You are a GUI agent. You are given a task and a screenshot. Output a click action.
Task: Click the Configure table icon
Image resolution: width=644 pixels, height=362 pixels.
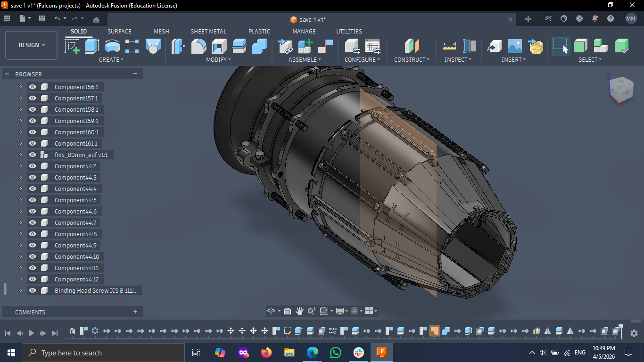point(372,46)
